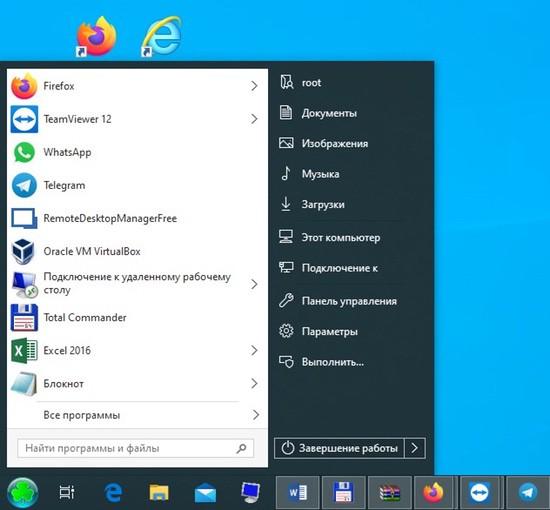
Task: Switch to WinRAR on the taskbar
Action: pyautogui.click(x=390, y=492)
